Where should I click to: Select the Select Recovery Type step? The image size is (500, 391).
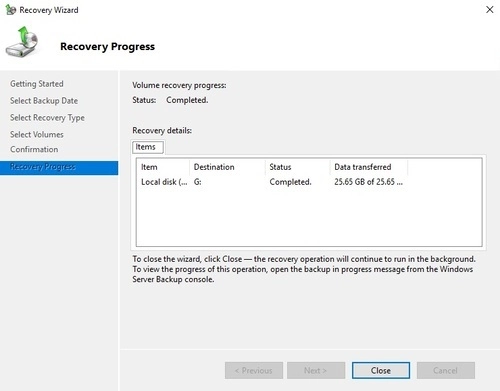click(x=47, y=118)
